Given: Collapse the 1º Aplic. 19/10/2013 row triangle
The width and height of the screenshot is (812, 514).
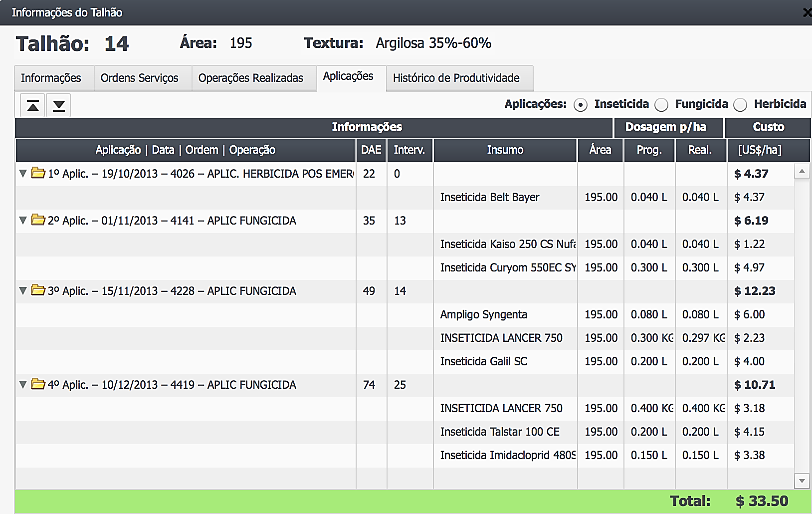Looking at the screenshot, I should coord(22,174).
